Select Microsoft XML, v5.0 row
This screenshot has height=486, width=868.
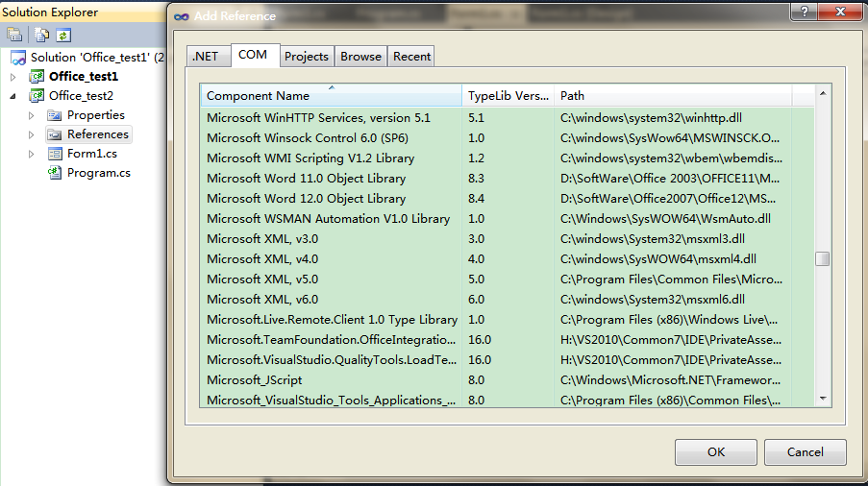click(x=508, y=279)
